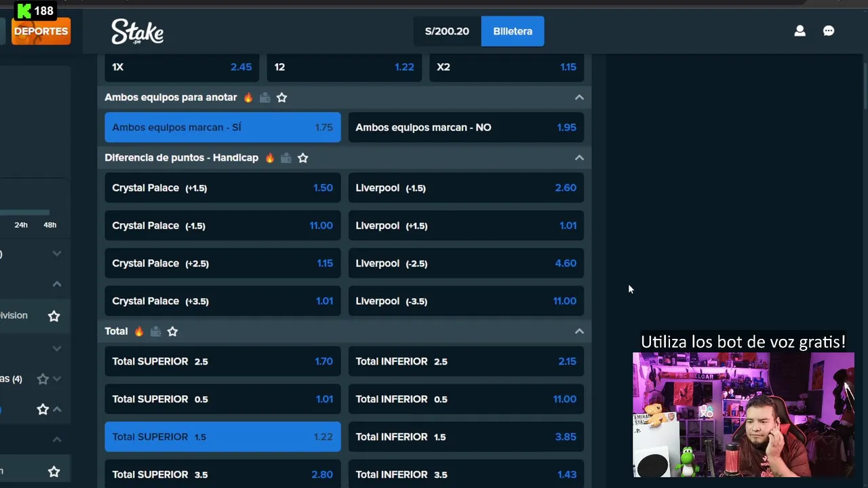Click the fire icon next to Total
The width and height of the screenshot is (868, 488).
point(139,331)
